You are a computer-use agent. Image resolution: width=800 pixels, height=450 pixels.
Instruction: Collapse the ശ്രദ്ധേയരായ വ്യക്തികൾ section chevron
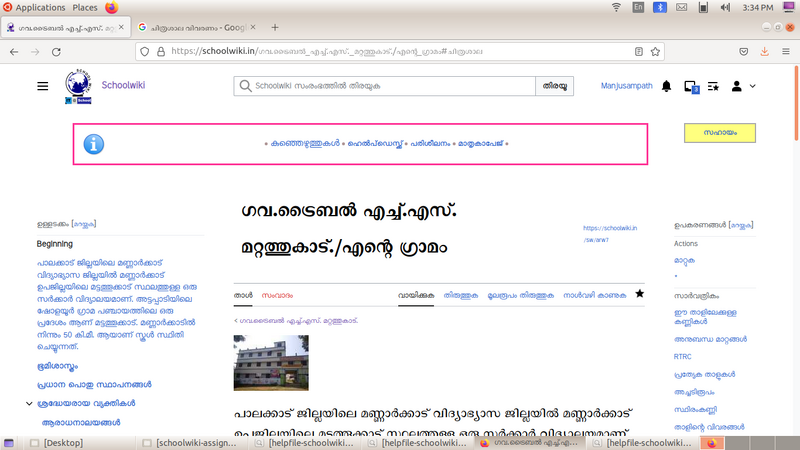click(29, 404)
